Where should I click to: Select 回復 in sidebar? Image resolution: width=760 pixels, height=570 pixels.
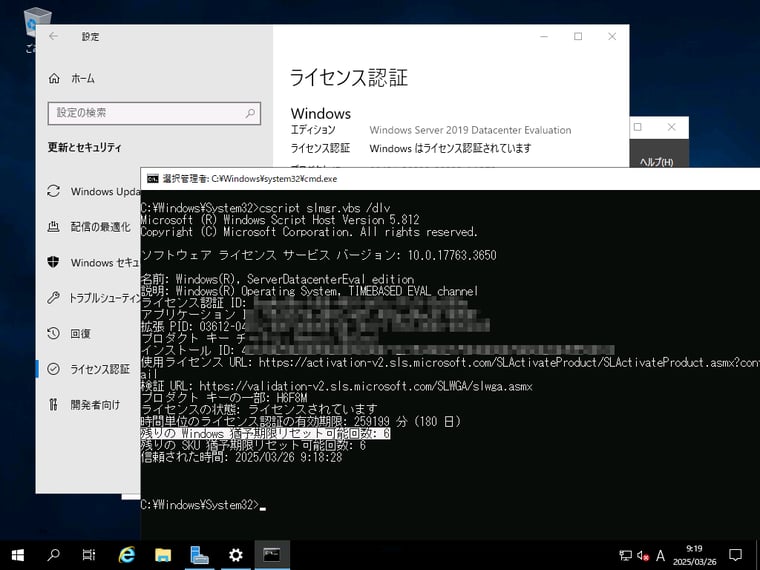[x=81, y=333]
